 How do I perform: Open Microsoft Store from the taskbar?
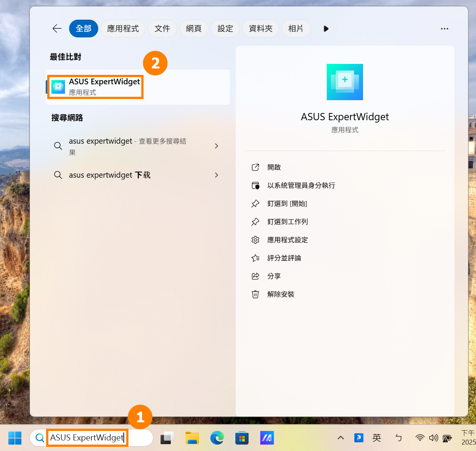(242, 438)
